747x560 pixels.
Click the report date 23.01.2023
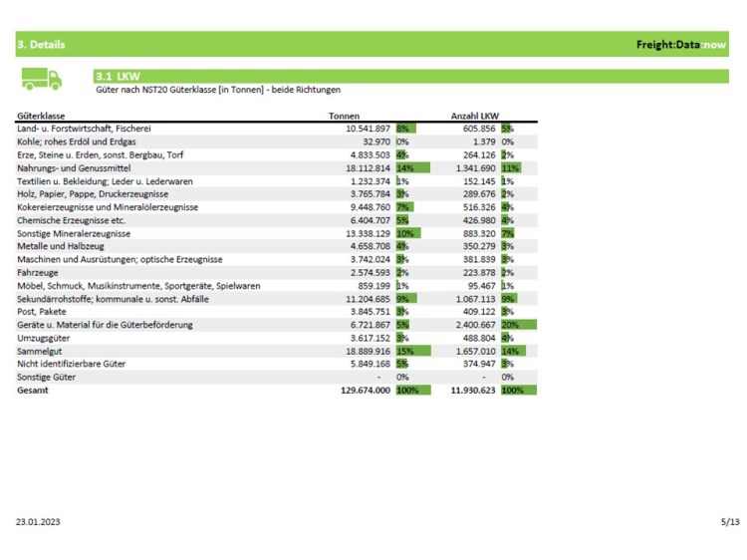[37, 521]
